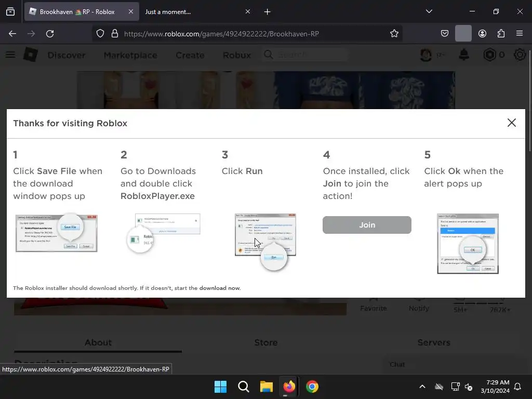The width and height of the screenshot is (532, 399).
Task: Click the Run dialog screenshot thumbnail
Action: [x=265, y=242]
